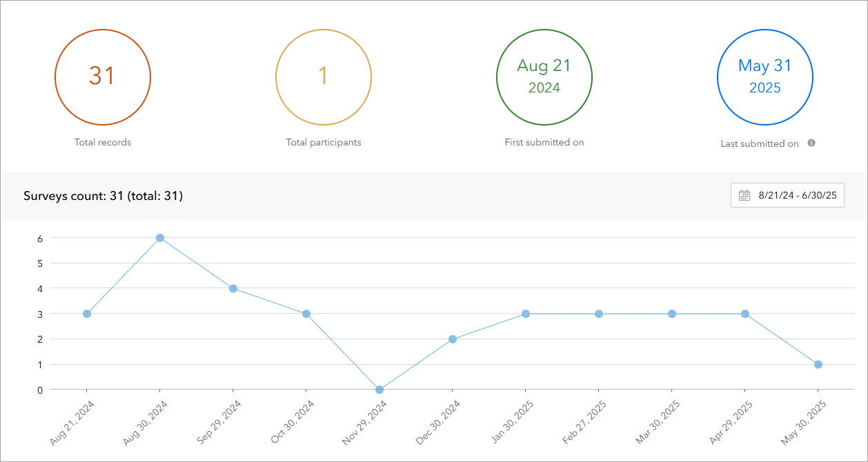Click the Dec 30, 2024 data point
Viewport: 868px width, 462px height.
[453, 339]
